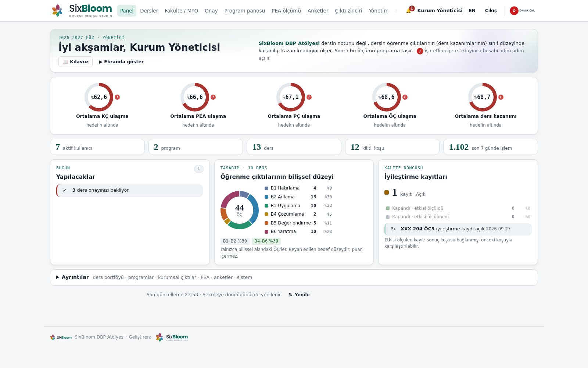This screenshot has height=368, width=588.
Task: Click the B1–B2 %39 chip
Action: [x=235, y=241]
